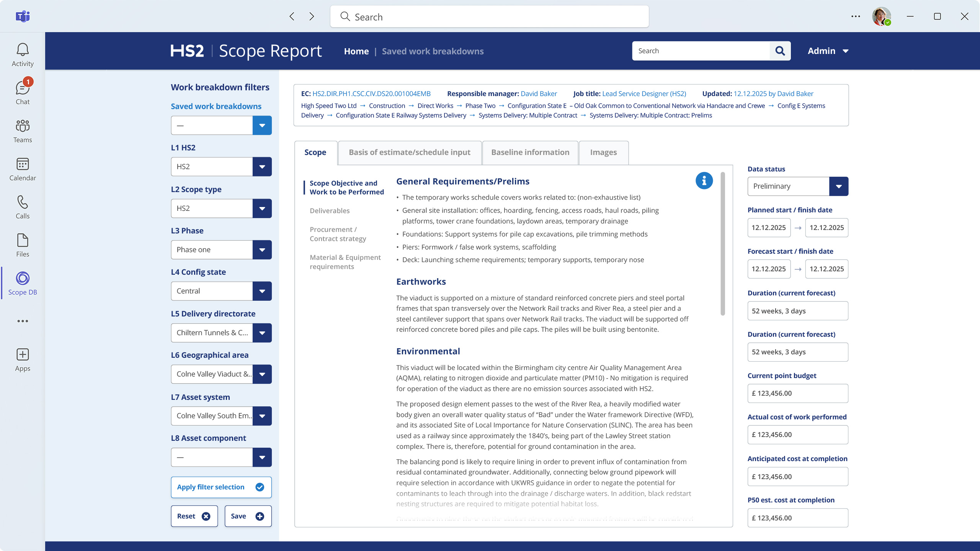The height and width of the screenshot is (551, 980).
Task: Click the Reset filters button
Action: coord(194,516)
